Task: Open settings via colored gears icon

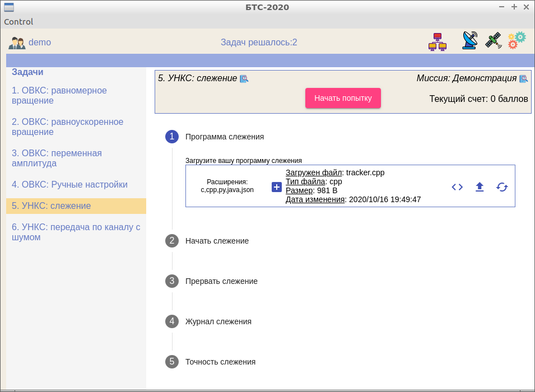Action: click(517, 40)
